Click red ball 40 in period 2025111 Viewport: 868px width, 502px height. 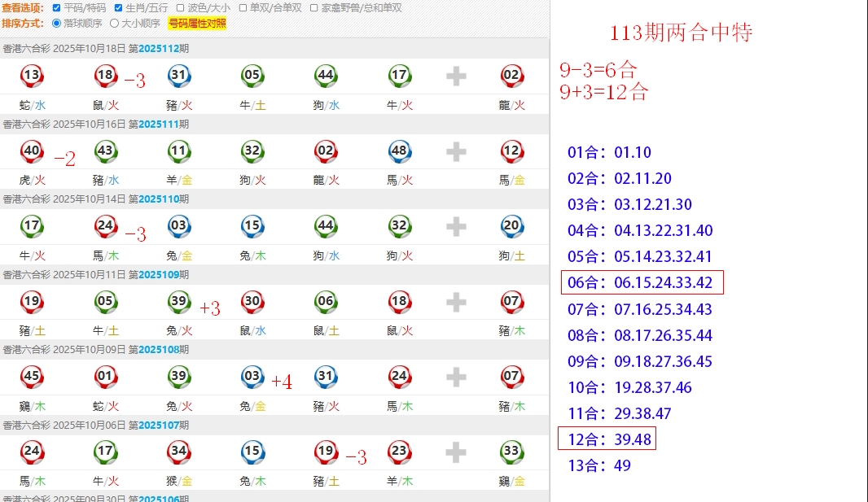point(32,151)
